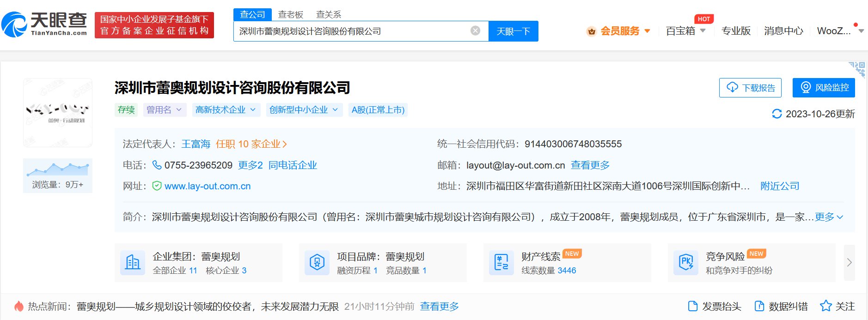The height and width of the screenshot is (320, 868).
Task: Expand the 会员服务 dropdown
Action: pyautogui.click(x=647, y=31)
